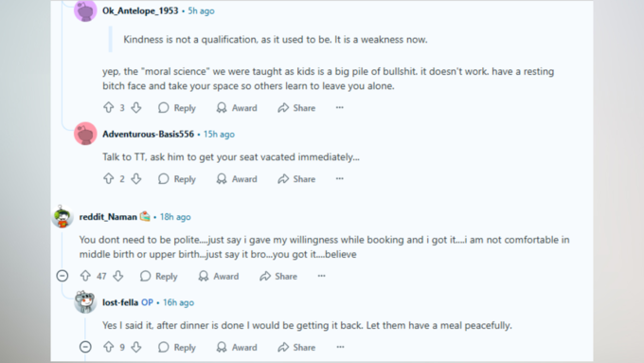Upvote lost-fella's OP reply
The width and height of the screenshot is (644, 363).
pyautogui.click(x=108, y=347)
